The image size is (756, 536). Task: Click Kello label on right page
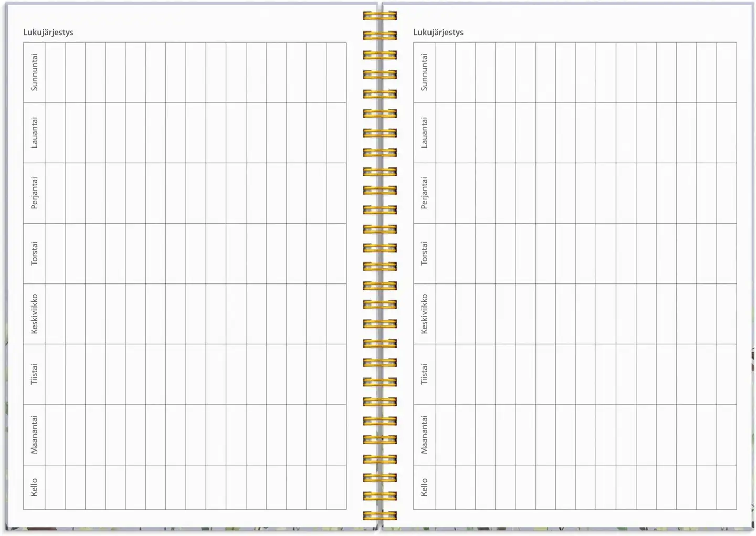(x=425, y=487)
